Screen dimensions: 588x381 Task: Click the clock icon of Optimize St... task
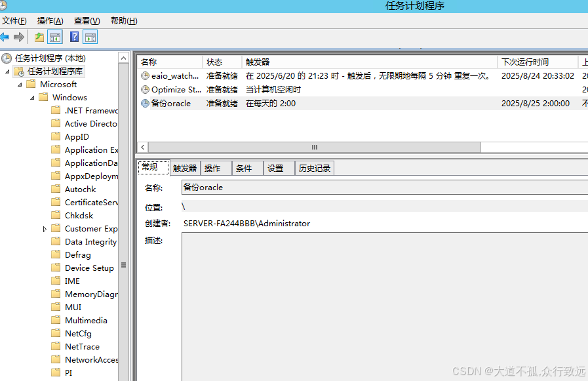[x=145, y=90]
